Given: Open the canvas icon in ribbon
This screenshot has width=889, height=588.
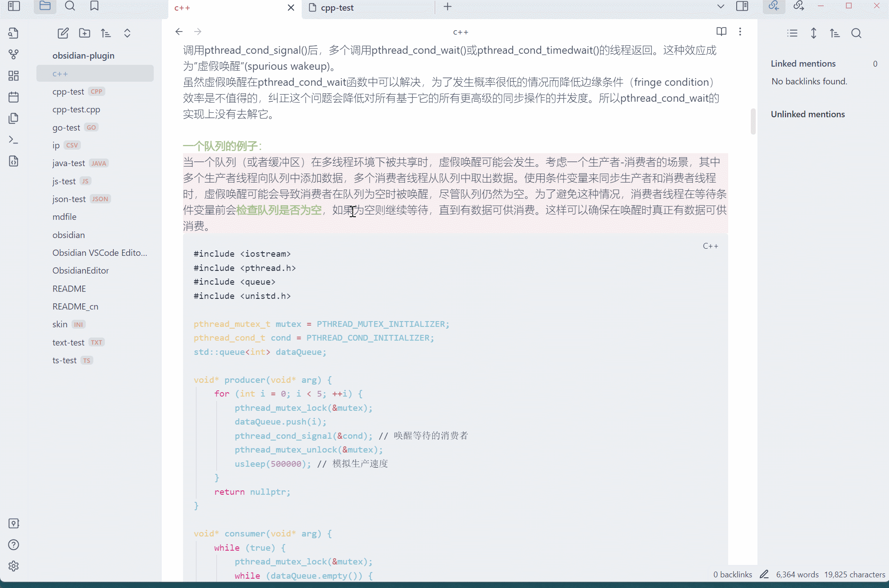Looking at the screenshot, I should pyautogui.click(x=14, y=76).
